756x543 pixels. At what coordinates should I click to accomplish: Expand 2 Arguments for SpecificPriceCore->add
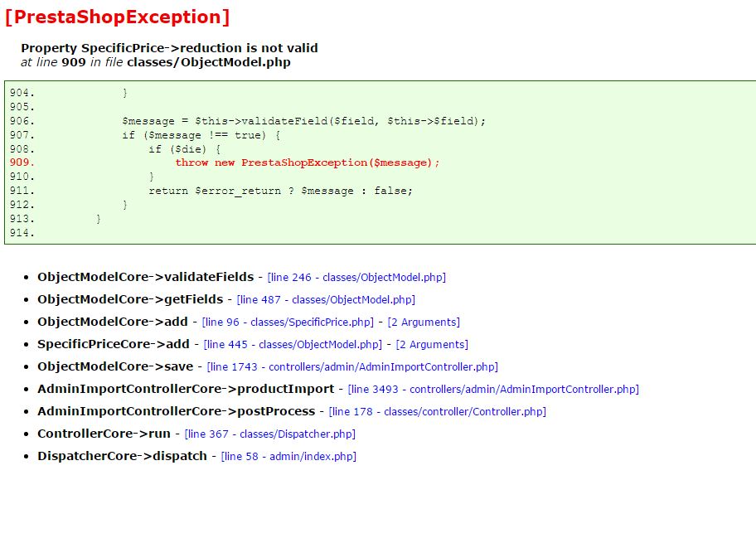tap(432, 344)
